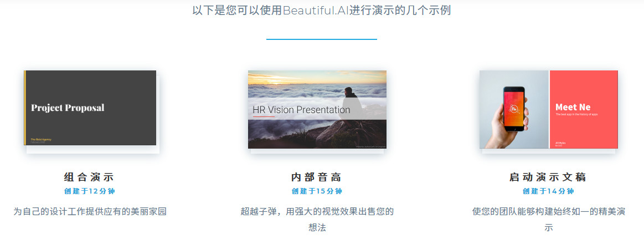Image resolution: width=644 pixels, height=249 pixels.
Task: Select the 创建于15分钟 label
Action: click(x=317, y=191)
